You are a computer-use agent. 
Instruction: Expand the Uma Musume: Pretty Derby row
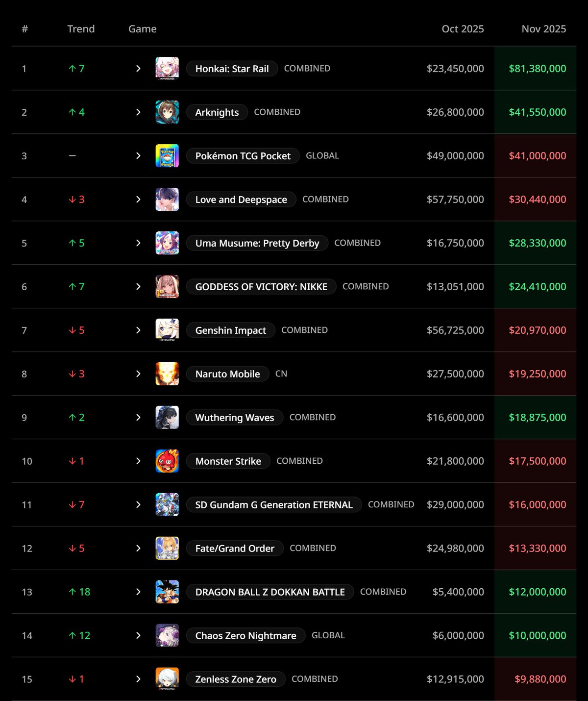coord(138,243)
